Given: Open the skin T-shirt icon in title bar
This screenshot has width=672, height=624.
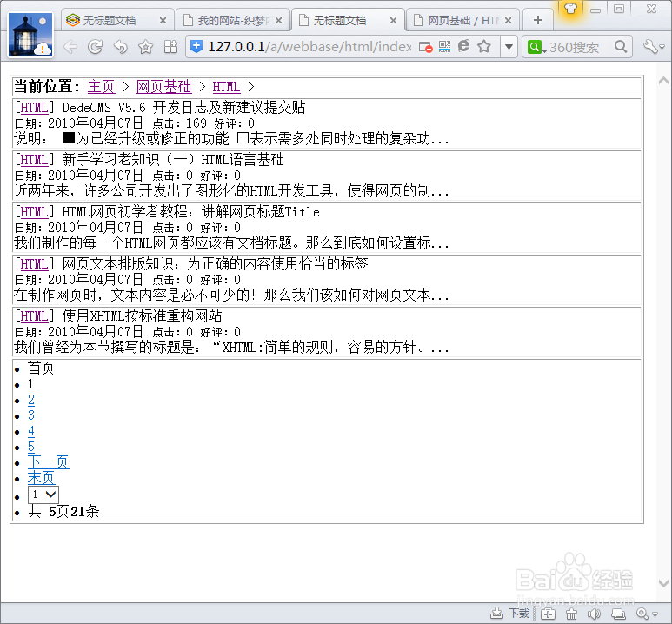Looking at the screenshot, I should (570, 9).
